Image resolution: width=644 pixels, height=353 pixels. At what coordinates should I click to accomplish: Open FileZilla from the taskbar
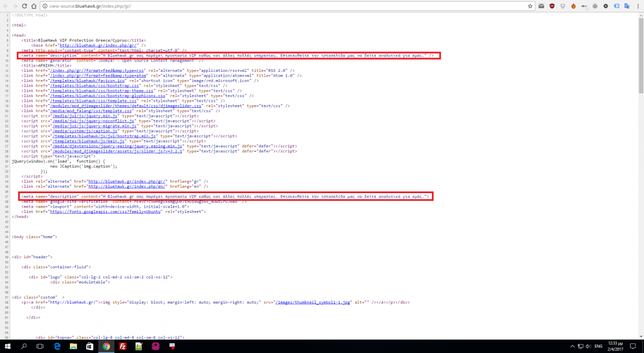coord(123,347)
